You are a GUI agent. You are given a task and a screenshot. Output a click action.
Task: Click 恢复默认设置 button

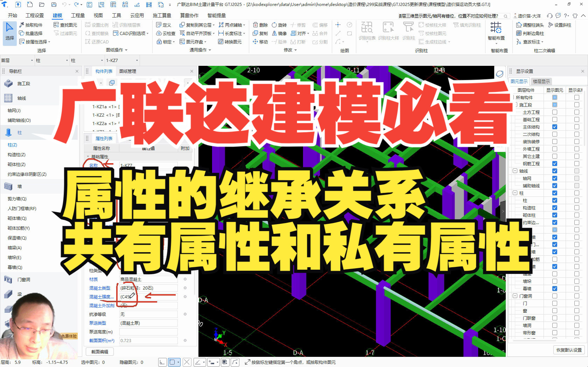click(x=569, y=350)
